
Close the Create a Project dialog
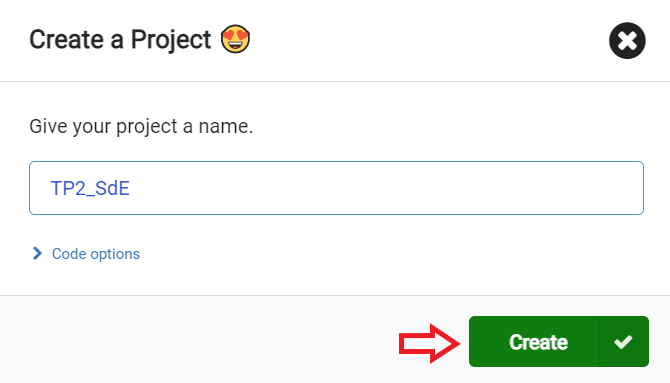coord(627,41)
